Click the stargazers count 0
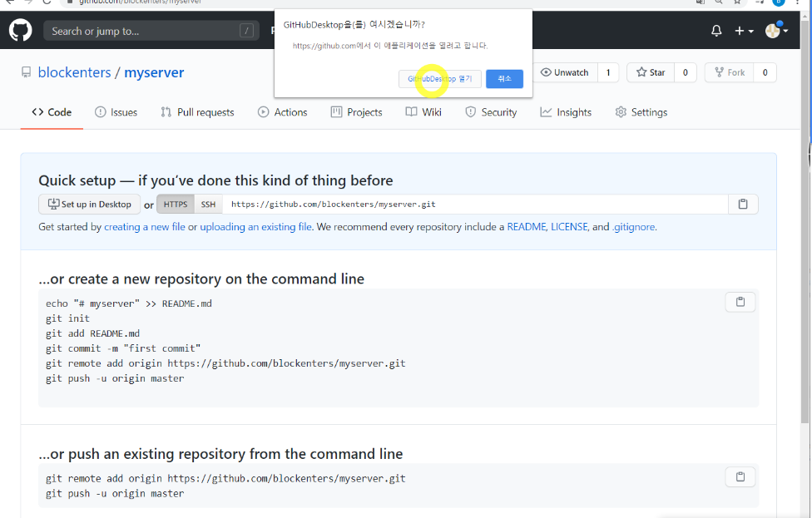 pos(686,72)
